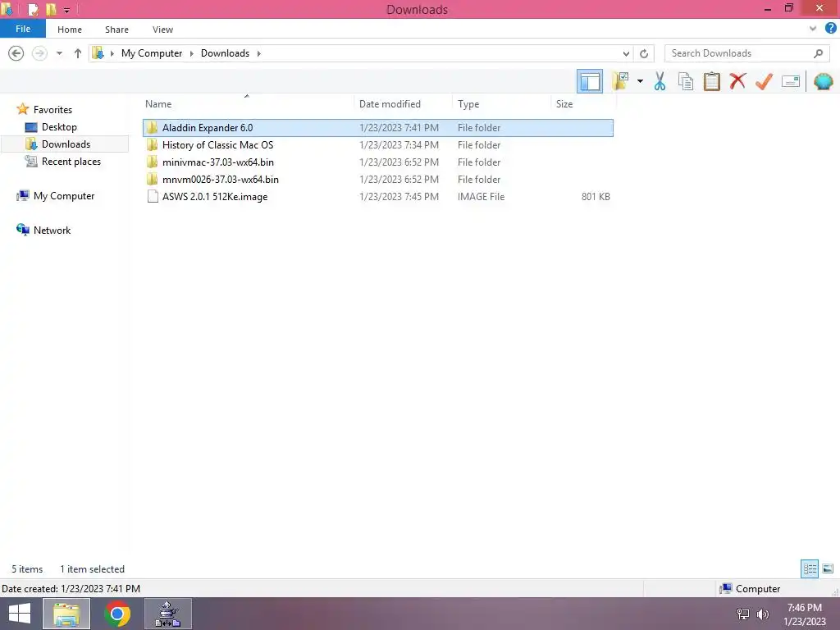Go up one folder level
Image resolution: width=840 pixels, height=630 pixels.
(78, 53)
